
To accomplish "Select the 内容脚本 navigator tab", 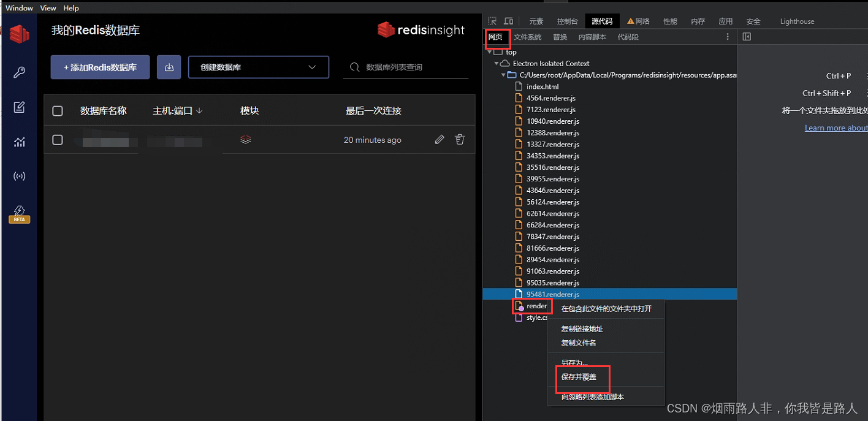I will point(592,37).
